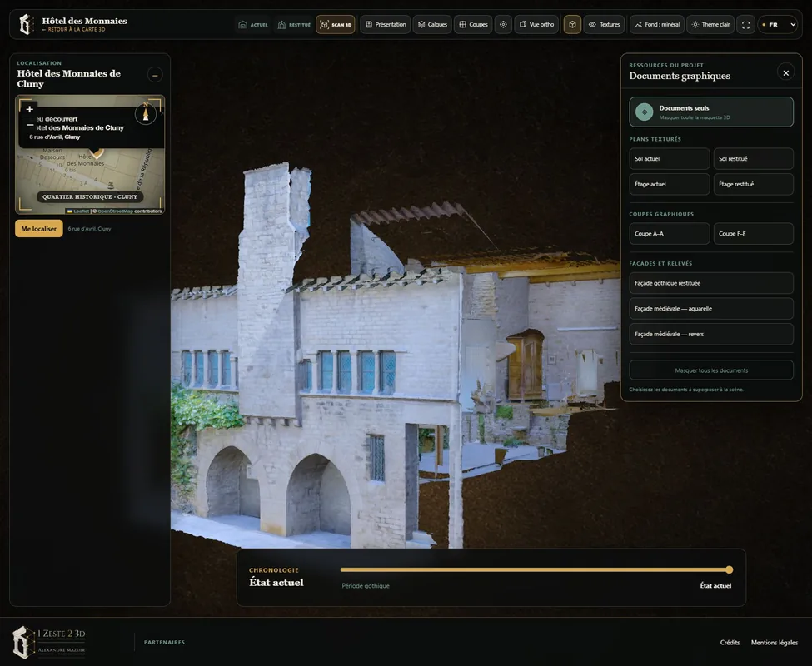Click the PARTENAIRES footer label
Screen dimensions: 812x666
(164, 642)
